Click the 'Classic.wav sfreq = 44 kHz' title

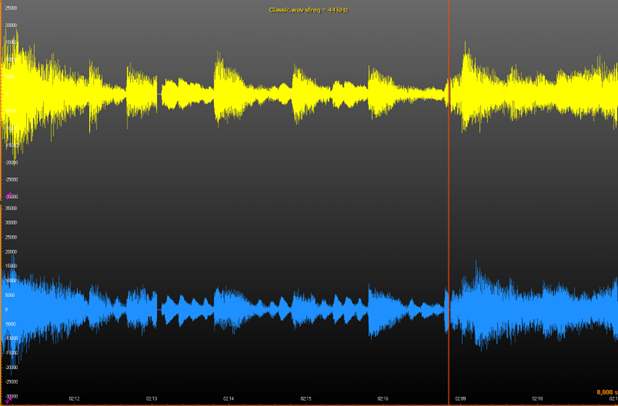(x=308, y=10)
